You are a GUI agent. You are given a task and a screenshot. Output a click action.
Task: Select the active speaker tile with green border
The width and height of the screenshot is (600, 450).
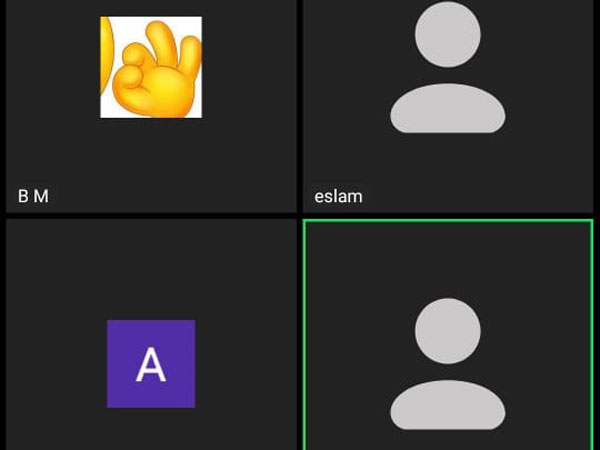tap(448, 335)
